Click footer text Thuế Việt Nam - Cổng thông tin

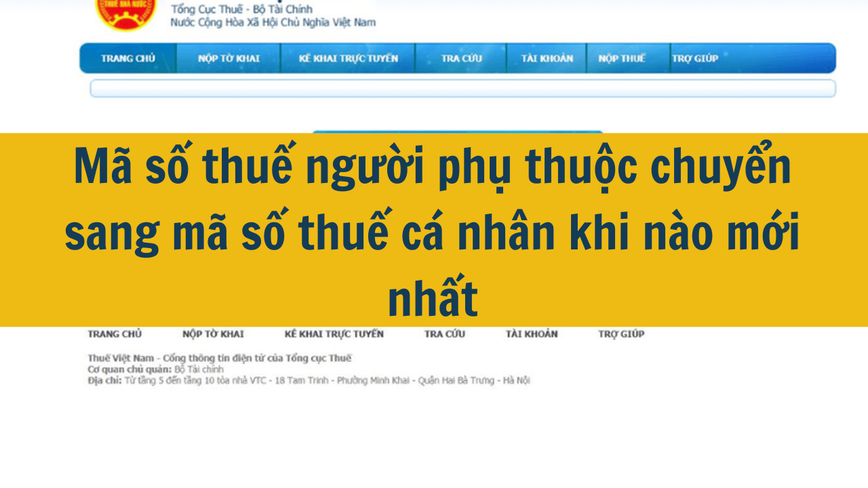tap(220, 358)
